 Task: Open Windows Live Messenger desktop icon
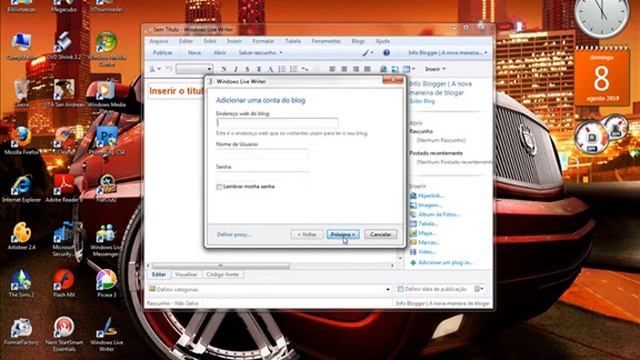tap(107, 240)
